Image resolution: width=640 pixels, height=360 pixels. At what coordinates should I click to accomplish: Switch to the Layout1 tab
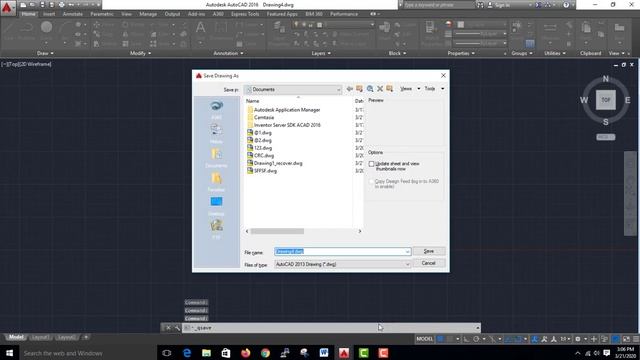40,338
